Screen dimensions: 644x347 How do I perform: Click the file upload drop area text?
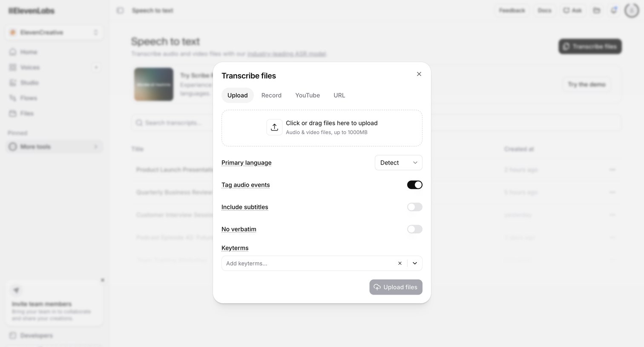[332, 123]
